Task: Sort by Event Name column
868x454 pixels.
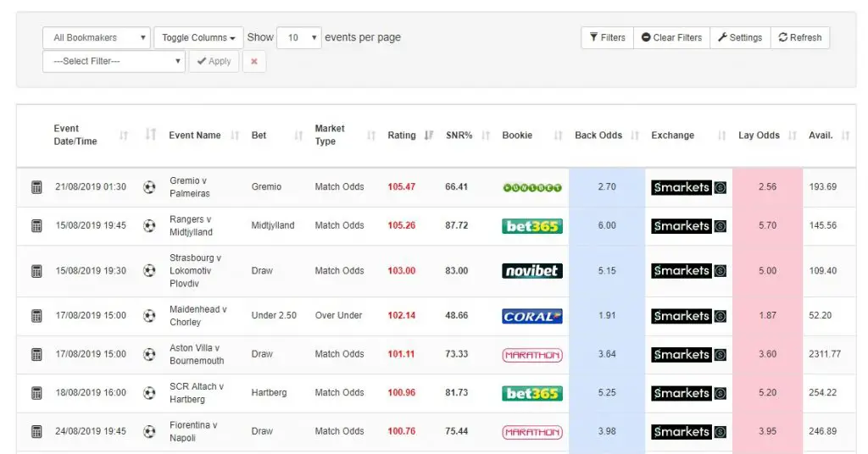Action: [203, 135]
